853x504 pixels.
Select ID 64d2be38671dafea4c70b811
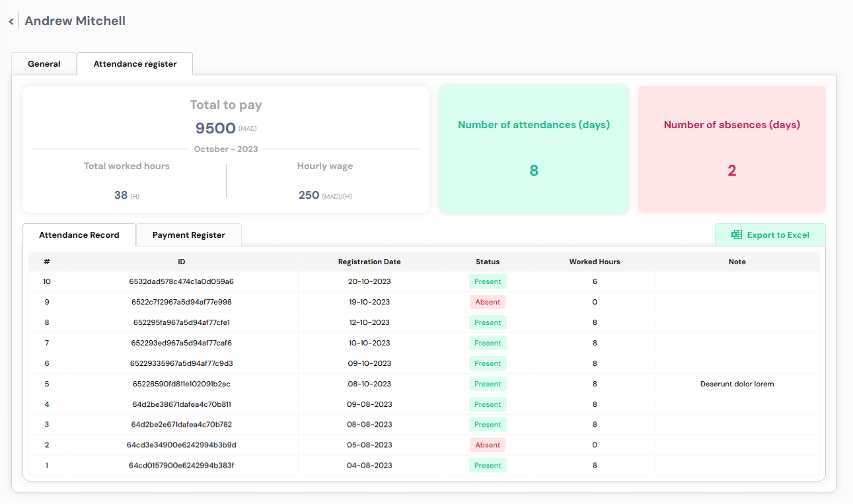[x=182, y=405]
